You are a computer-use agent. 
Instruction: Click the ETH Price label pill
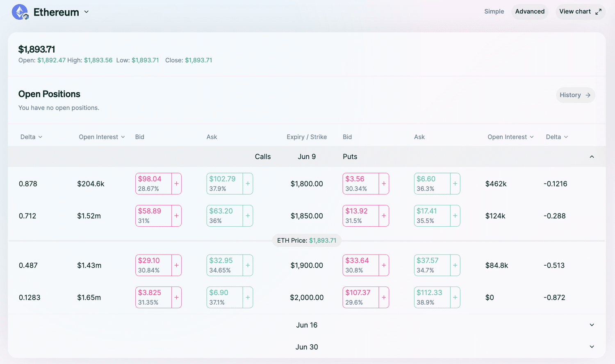click(307, 240)
